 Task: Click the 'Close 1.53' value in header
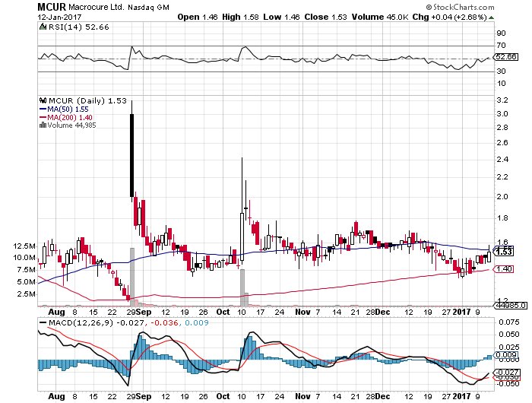pos(325,17)
